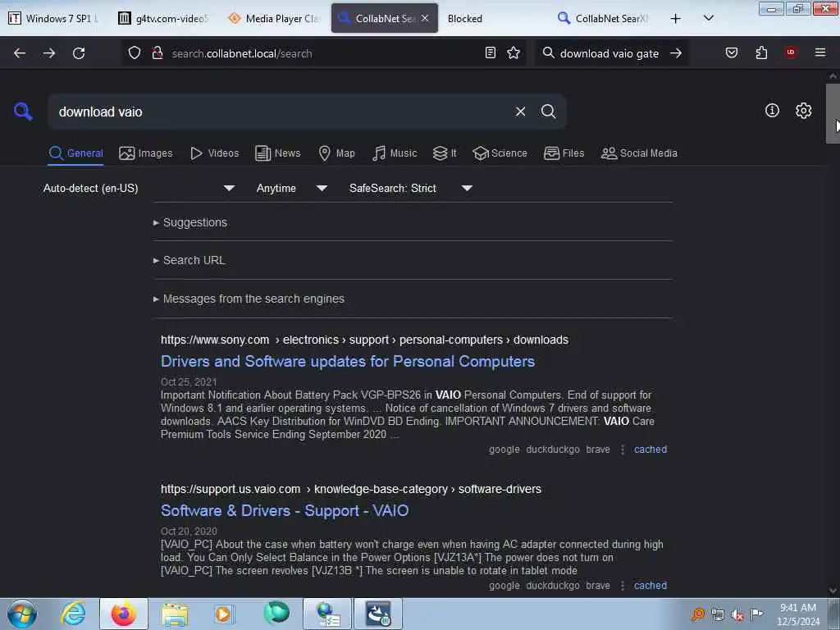Viewport: 840px width, 630px height.
Task: Open cached copy of VAIO support result
Action: (651, 586)
